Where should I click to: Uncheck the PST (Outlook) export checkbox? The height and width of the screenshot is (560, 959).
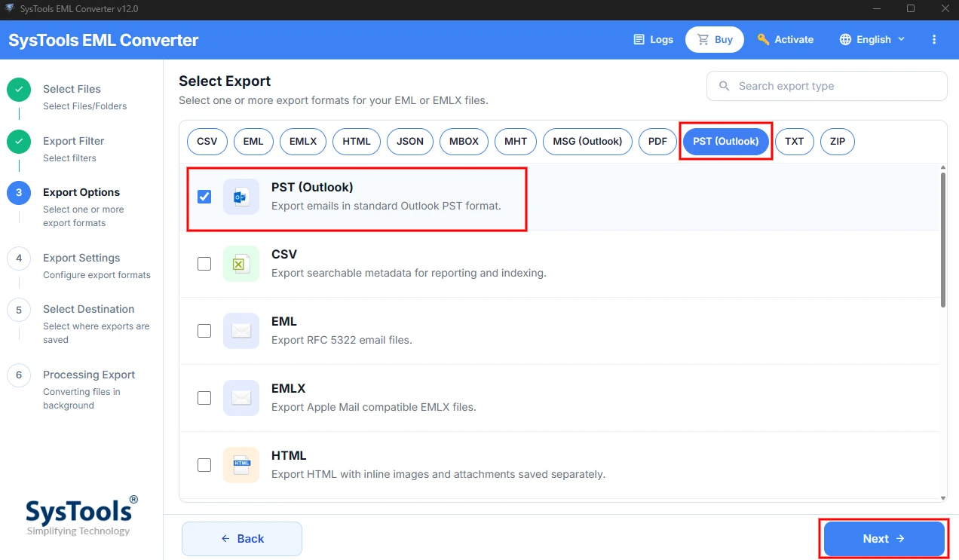(204, 197)
